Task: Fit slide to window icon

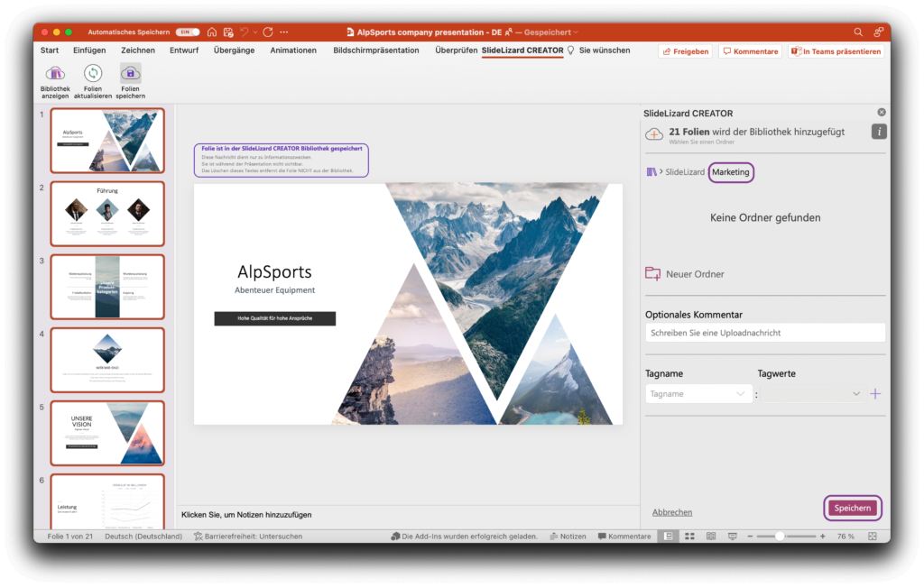Action: (x=873, y=537)
